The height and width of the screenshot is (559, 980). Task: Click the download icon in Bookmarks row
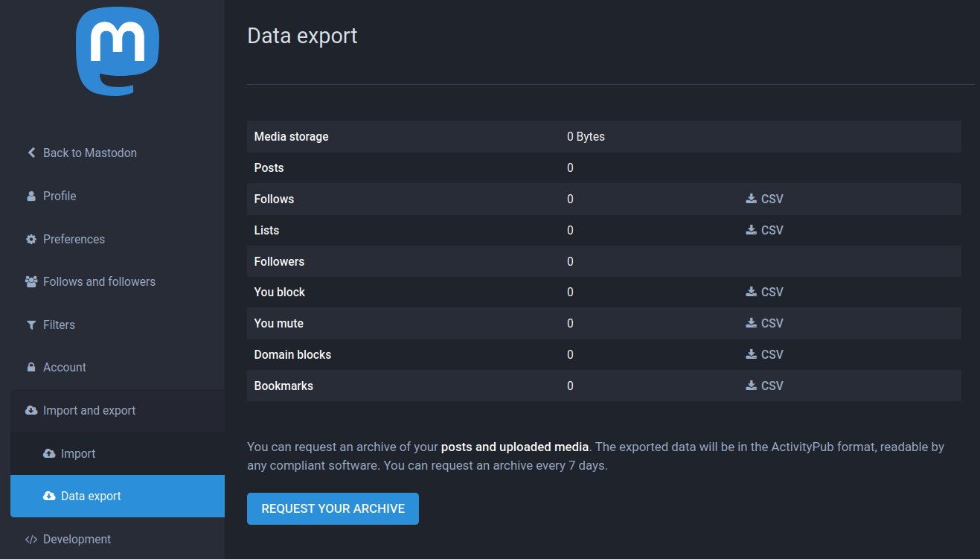point(752,386)
